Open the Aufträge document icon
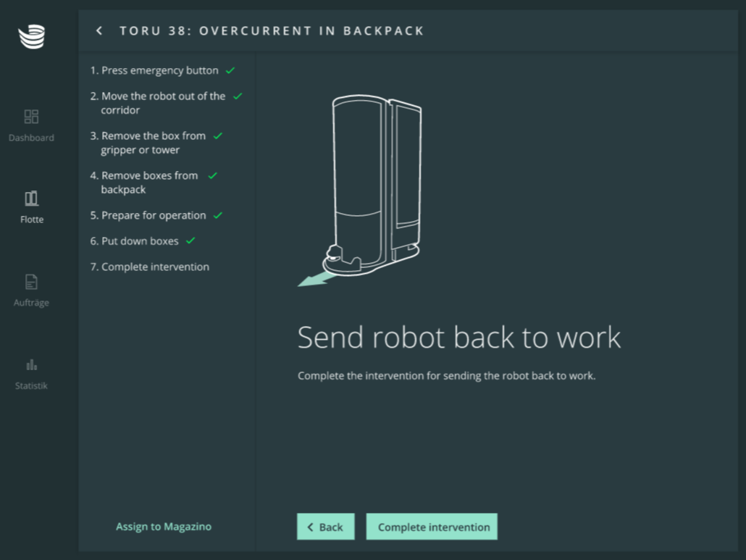 tap(31, 282)
